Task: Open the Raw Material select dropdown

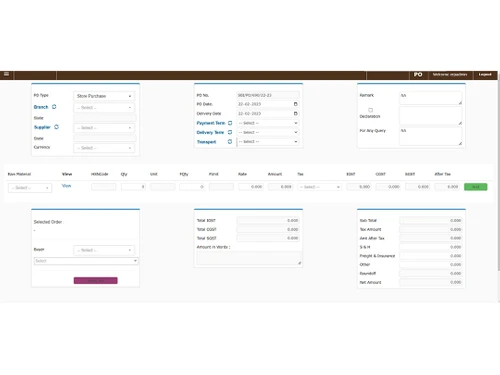Action: (x=30, y=188)
